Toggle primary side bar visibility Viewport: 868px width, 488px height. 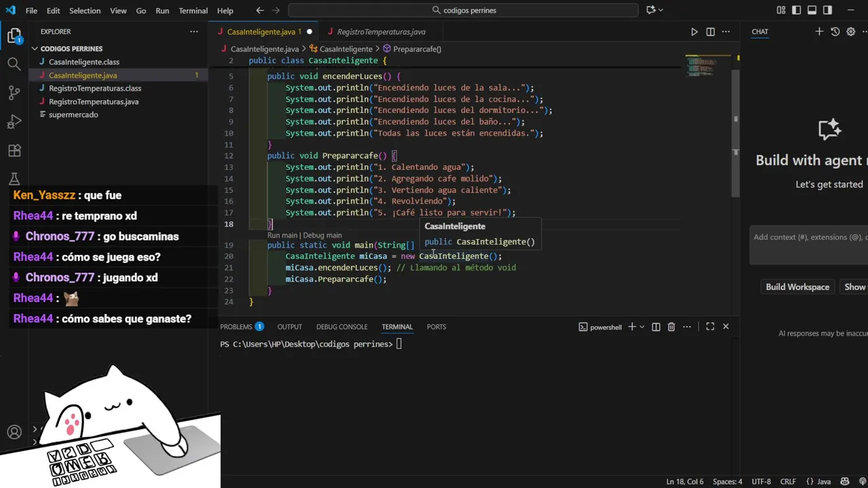(797, 10)
